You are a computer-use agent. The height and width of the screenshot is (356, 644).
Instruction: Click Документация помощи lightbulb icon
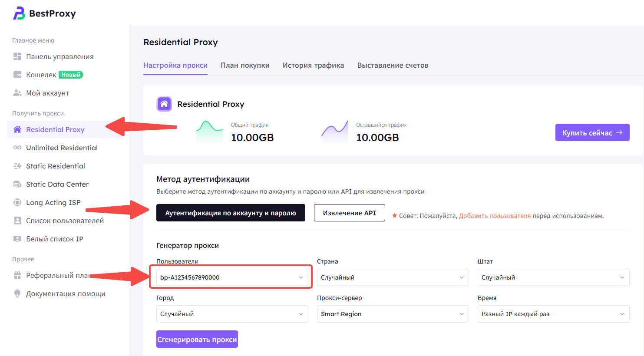click(17, 293)
